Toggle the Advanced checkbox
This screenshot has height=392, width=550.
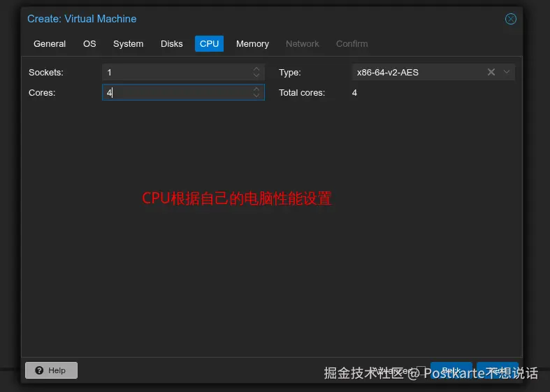(421, 370)
